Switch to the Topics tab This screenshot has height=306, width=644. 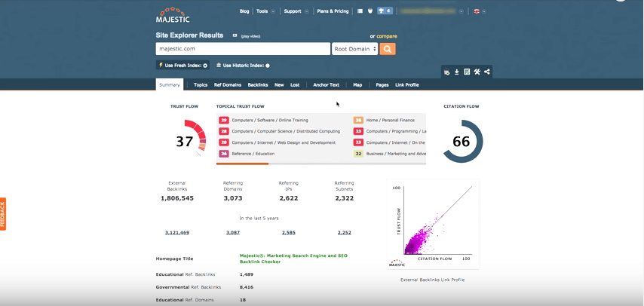(201, 85)
